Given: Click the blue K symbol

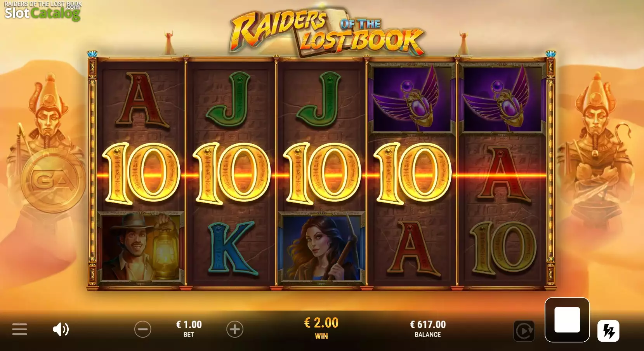Looking at the screenshot, I should [x=231, y=248].
